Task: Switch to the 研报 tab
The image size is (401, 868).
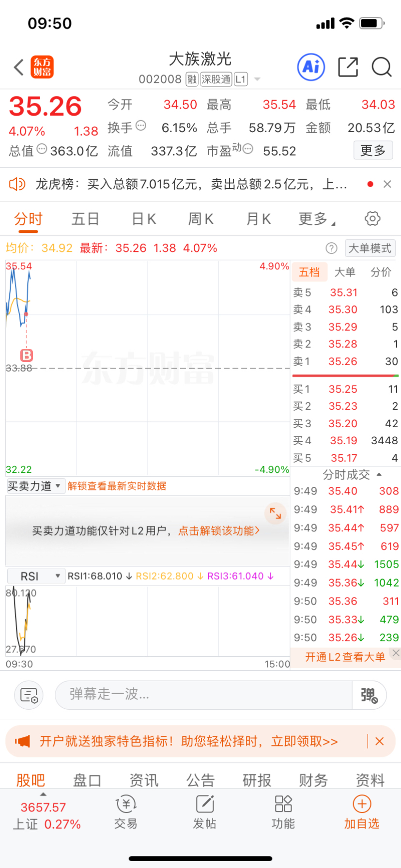Action: [257, 780]
